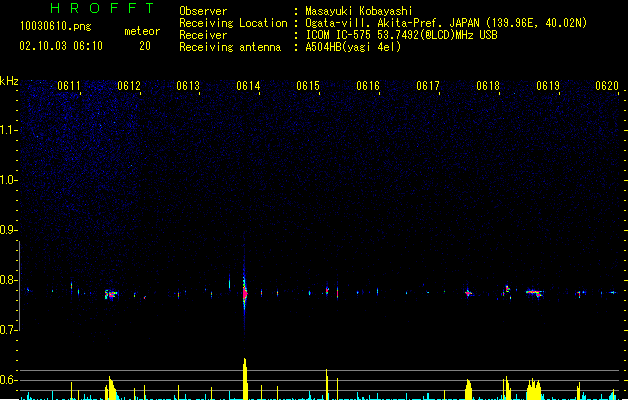Click the HROFFT title text

103,8
